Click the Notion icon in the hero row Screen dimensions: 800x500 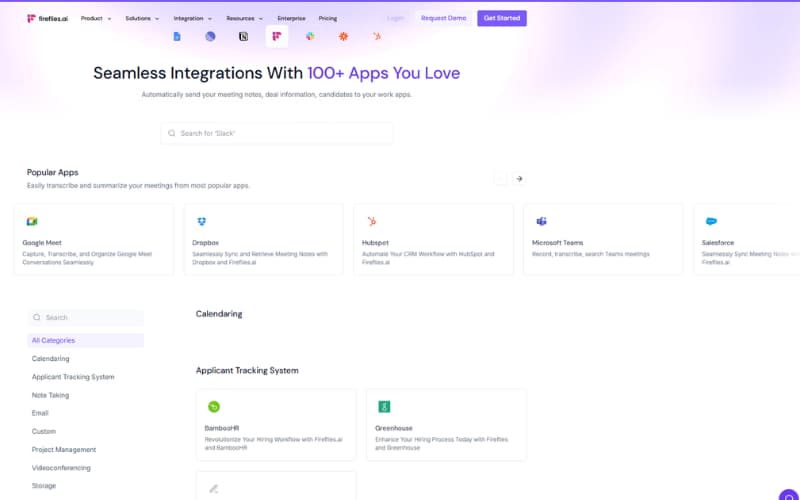[243, 36]
